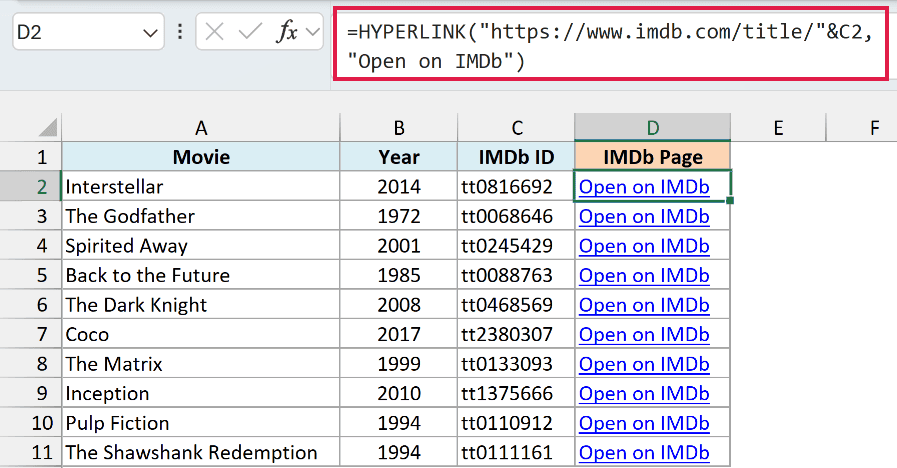Image resolution: width=897 pixels, height=468 pixels.
Task: Open the IMDb link for The Matrix
Action: (x=644, y=364)
